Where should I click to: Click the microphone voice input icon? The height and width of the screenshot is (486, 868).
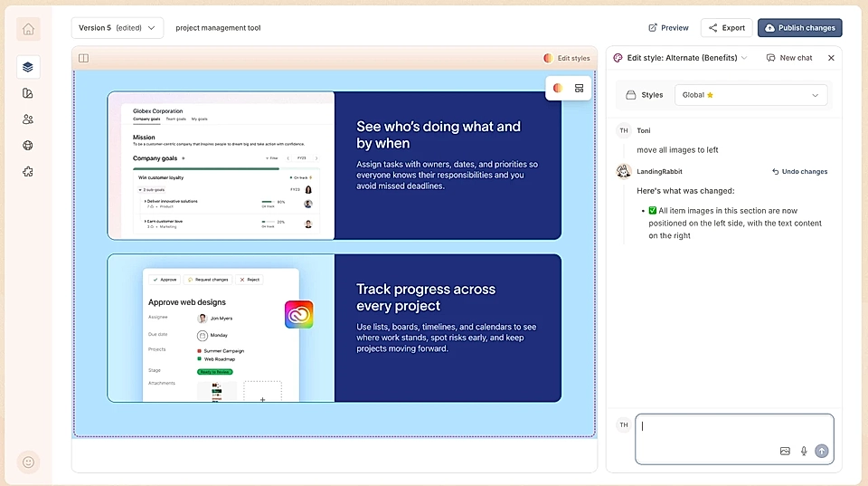pos(804,451)
